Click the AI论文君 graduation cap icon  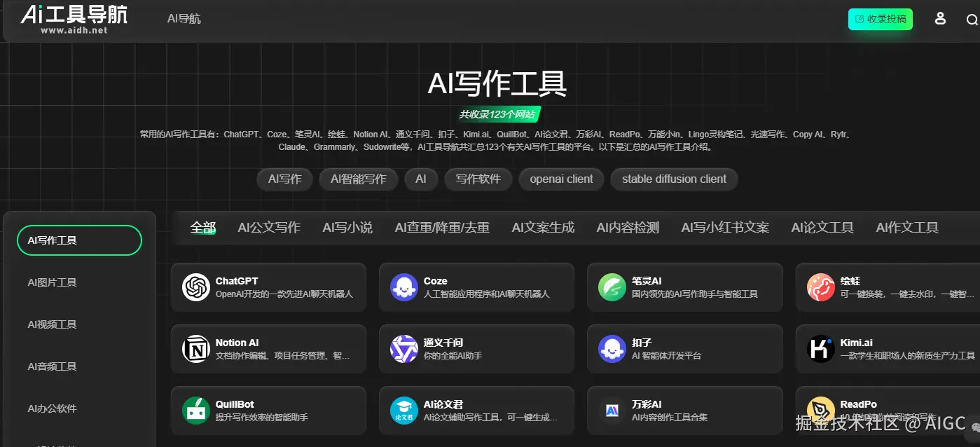pos(404,411)
